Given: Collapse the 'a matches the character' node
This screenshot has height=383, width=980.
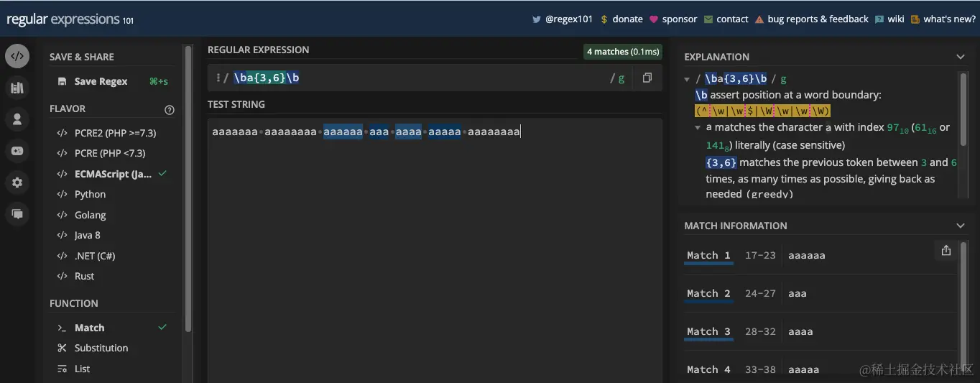Looking at the screenshot, I should click(x=698, y=127).
